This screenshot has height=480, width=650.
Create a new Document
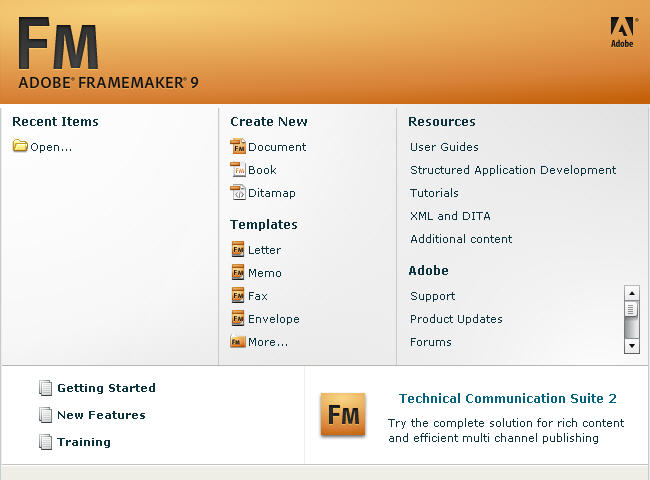(277, 147)
